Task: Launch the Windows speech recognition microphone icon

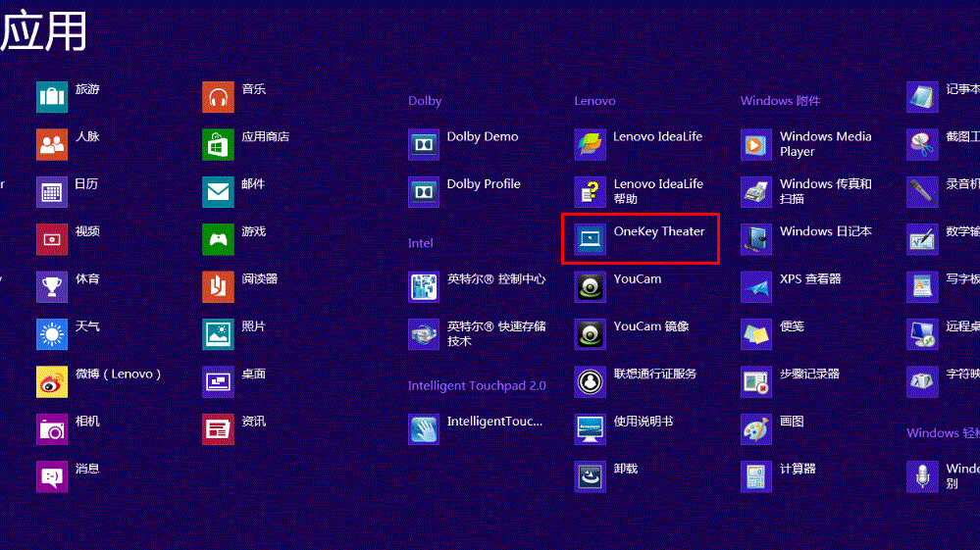Action: click(x=922, y=476)
